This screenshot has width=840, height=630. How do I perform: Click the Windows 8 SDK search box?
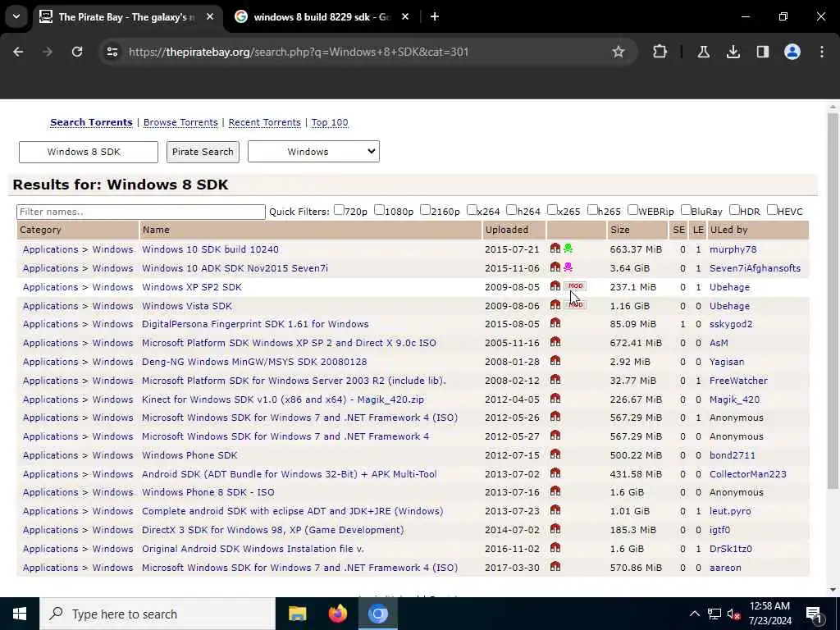click(89, 152)
